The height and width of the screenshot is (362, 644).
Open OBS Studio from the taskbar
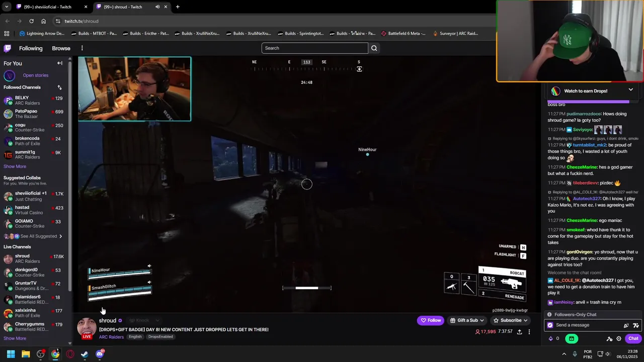[40, 354]
